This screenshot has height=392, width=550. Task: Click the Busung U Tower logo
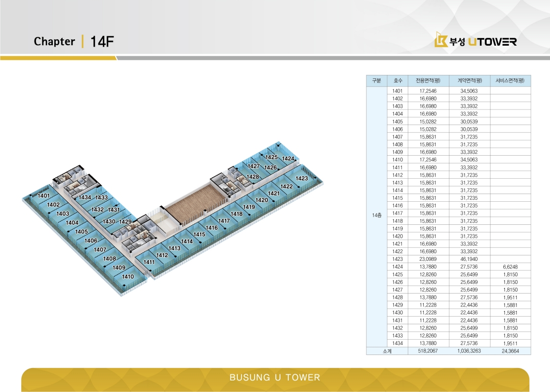[475, 40]
